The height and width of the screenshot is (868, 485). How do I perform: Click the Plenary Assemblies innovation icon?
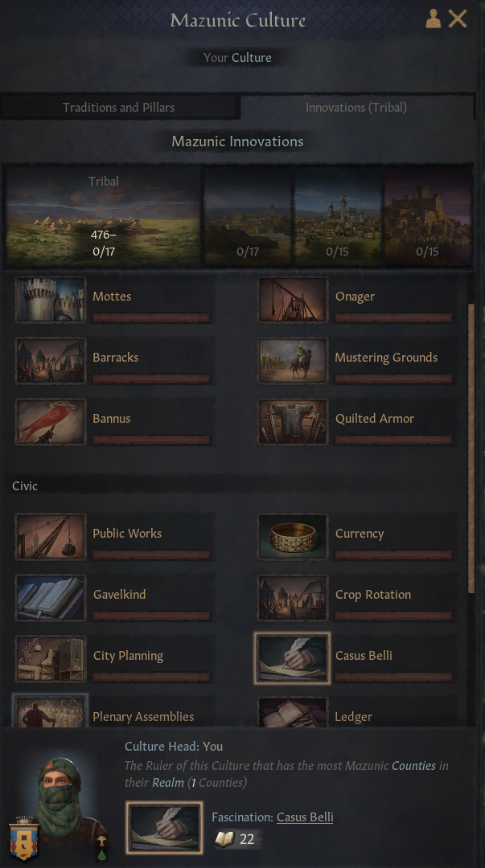coord(51,711)
